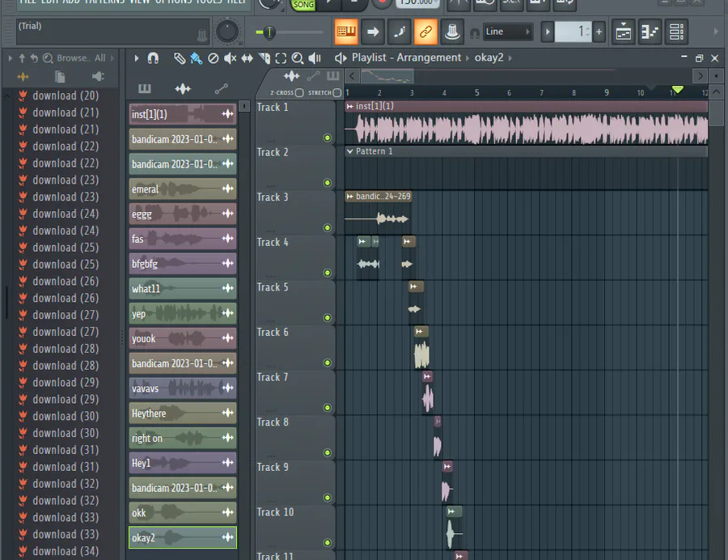Enable the magnet snap tool in playlist toolbar
The height and width of the screenshot is (560, 728).
(x=153, y=58)
